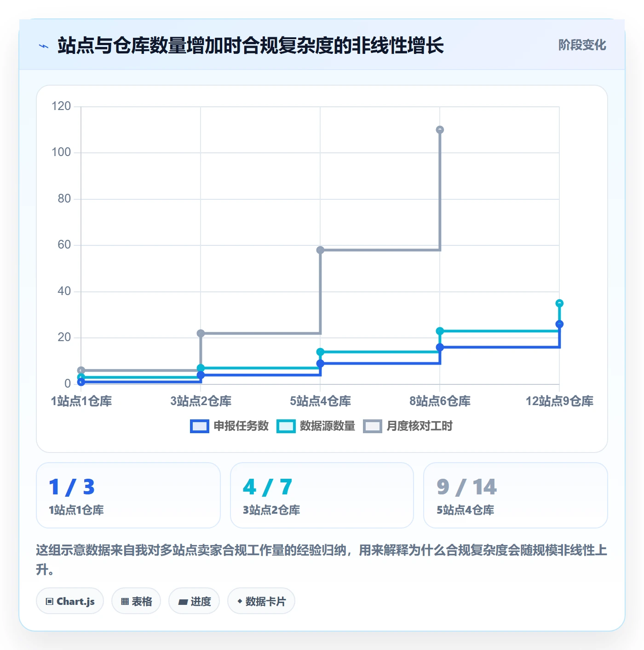644x650 pixels.
Task: Click the blue 申报任务数 legend swatch
Action: coord(200,426)
